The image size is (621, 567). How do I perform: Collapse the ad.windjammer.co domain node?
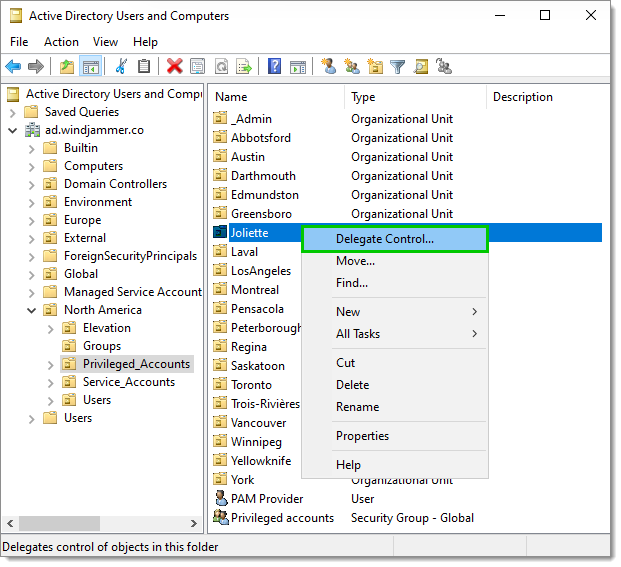13,130
